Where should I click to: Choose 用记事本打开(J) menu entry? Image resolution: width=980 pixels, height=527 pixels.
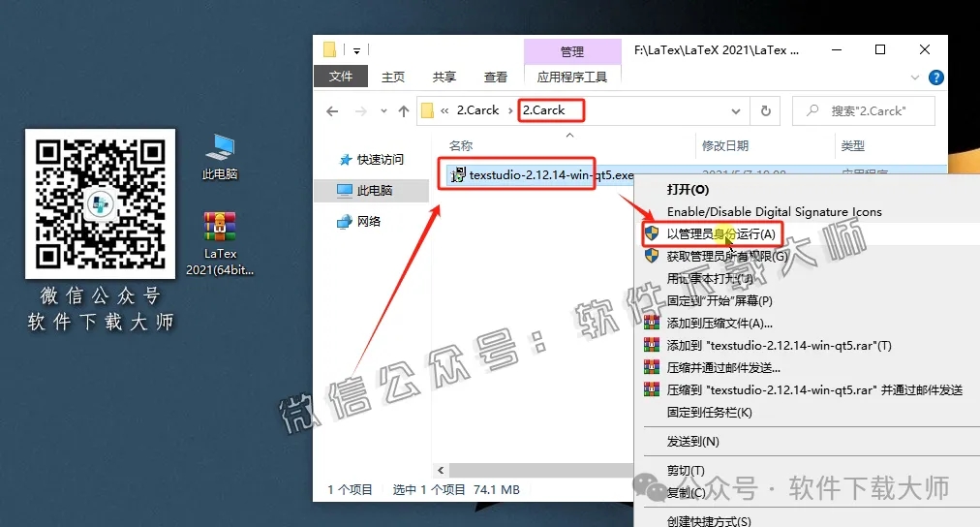pyautogui.click(x=710, y=278)
